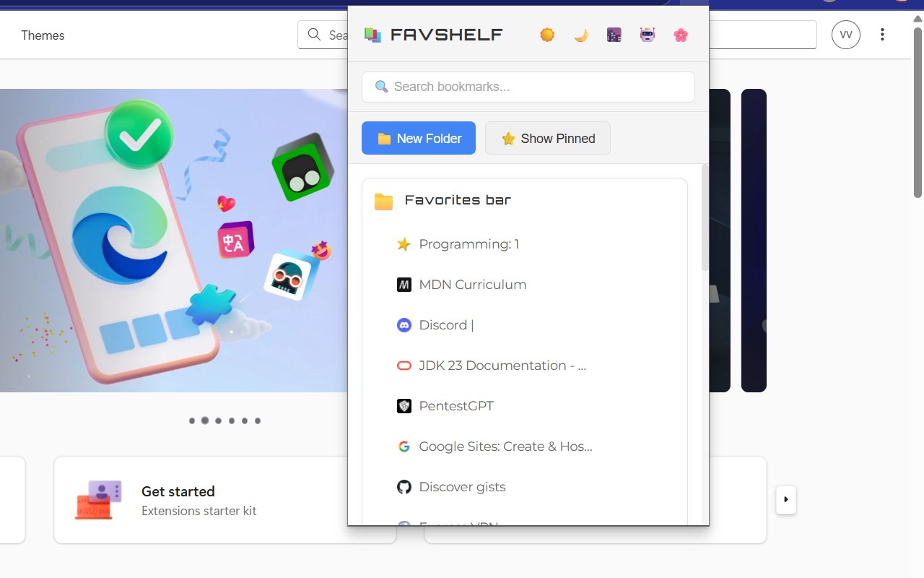Choose the purple pixel theme icon
924x578 pixels.
(614, 35)
